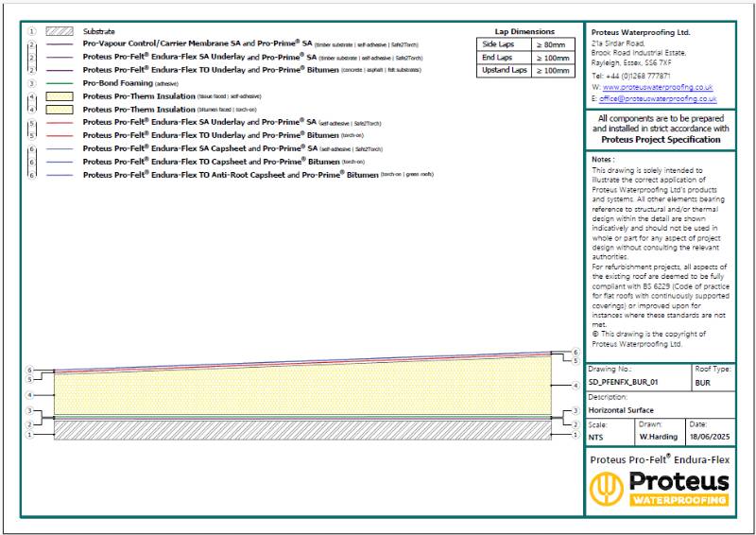
Task: Click callout 1 at the drawing's bottom left
Action: [29, 435]
